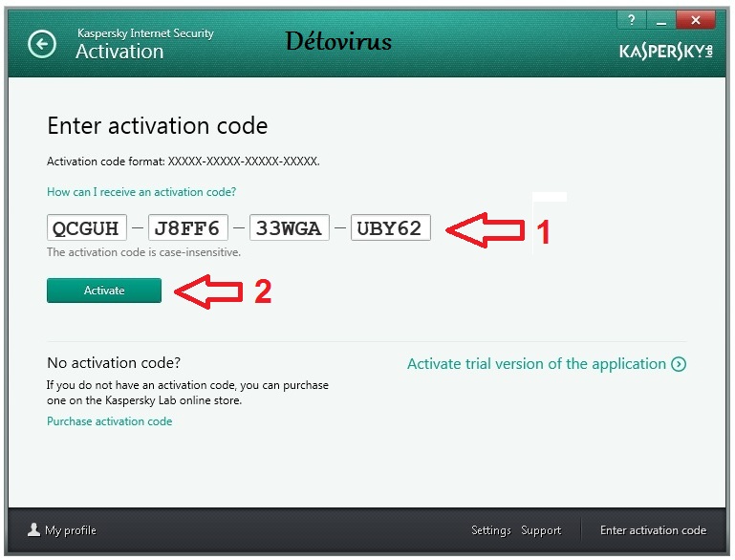
Task: Click the 'Activation' header title
Action: (119, 52)
